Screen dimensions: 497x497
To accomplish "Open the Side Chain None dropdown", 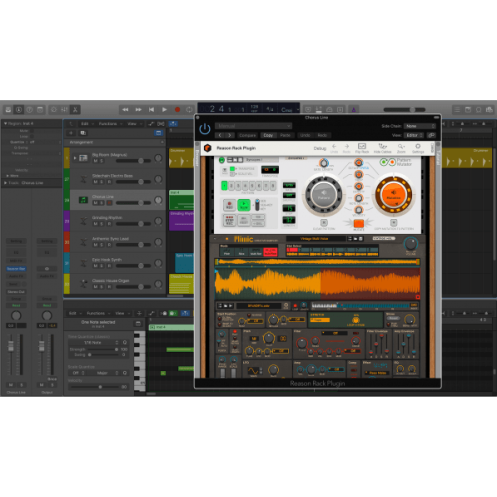I will pos(420,126).
